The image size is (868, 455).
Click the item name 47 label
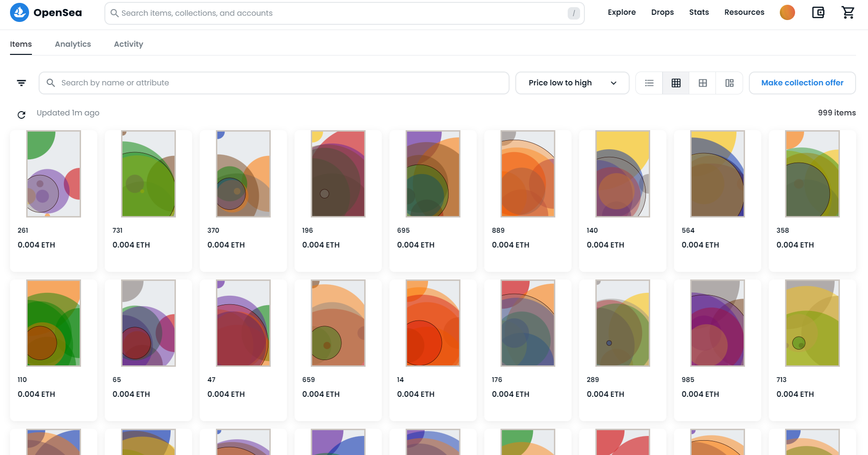point(212,380)
